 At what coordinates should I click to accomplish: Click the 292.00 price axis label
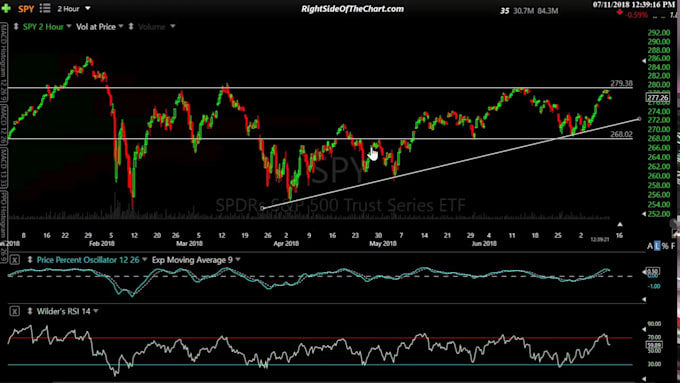click(658, 33)
